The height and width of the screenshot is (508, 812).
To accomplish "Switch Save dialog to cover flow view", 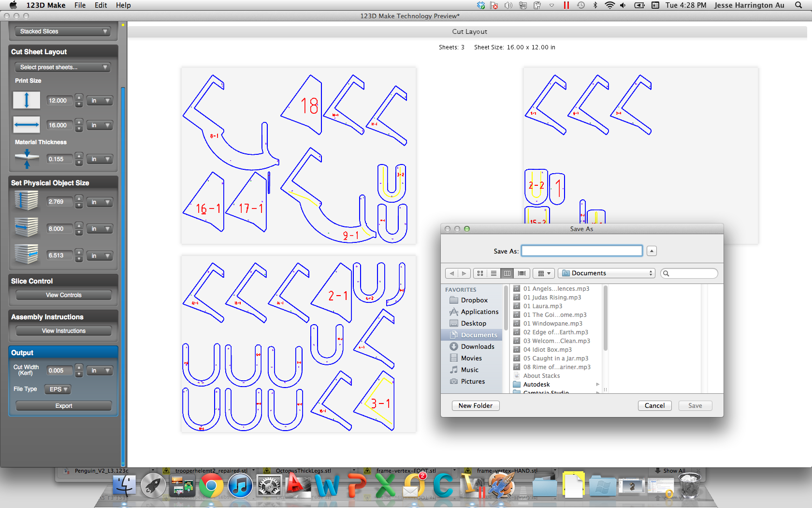I will tap(522, 273).
